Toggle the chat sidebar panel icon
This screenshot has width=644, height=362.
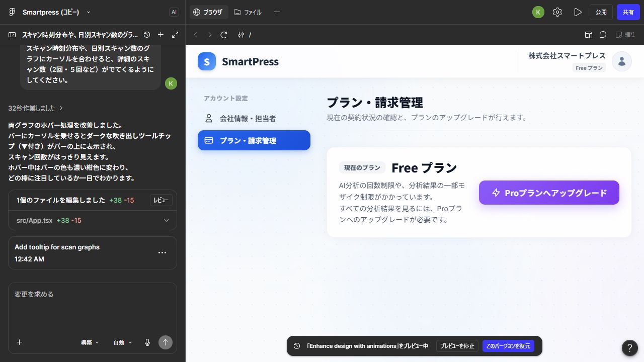pos(12,35)
